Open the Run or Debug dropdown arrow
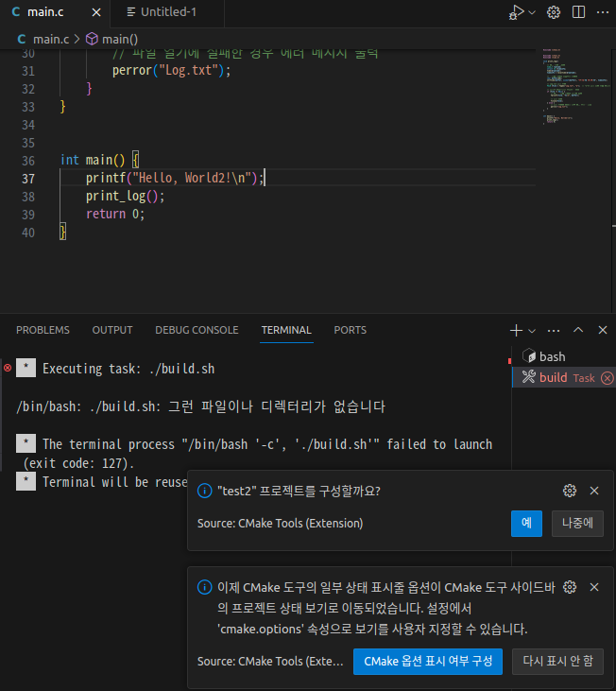The width and height of the screenshot is (616, 691). coord(532,12)
